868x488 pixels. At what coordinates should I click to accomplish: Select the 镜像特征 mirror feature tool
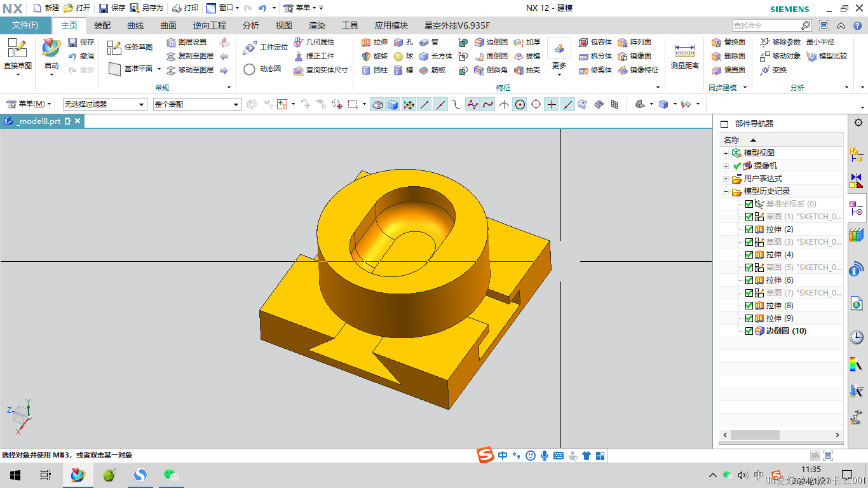638,70
